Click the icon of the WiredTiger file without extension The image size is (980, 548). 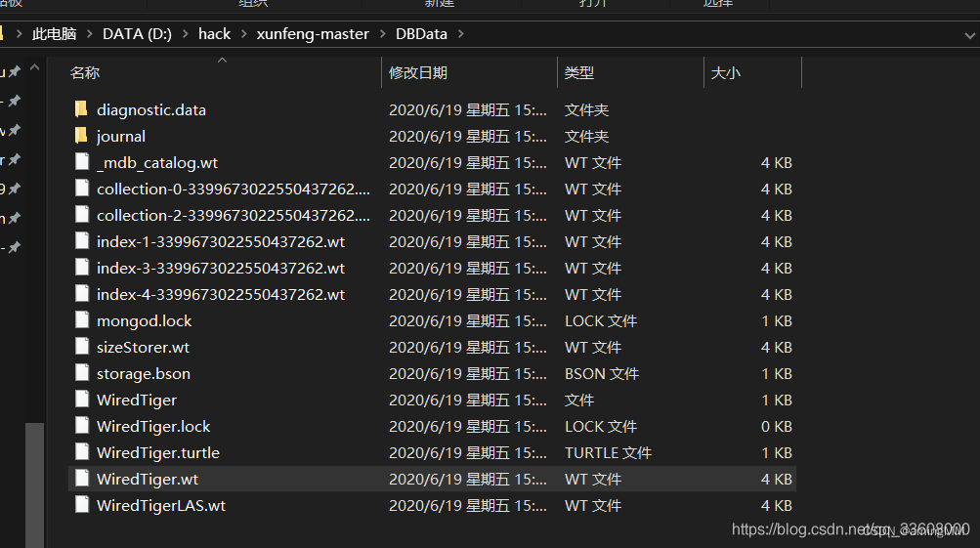pyautogui.click(x=82, y=400)
